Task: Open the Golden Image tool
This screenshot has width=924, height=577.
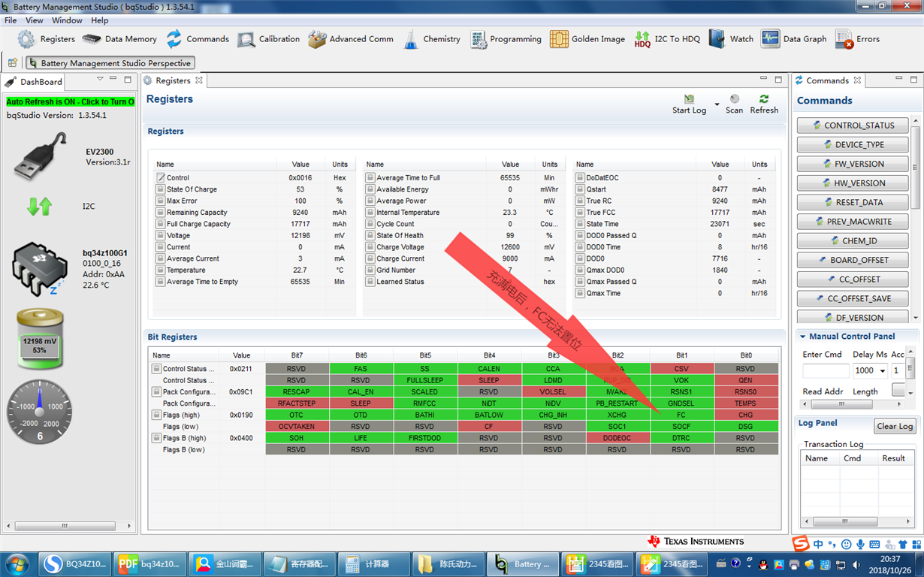Action: (558, 39)
